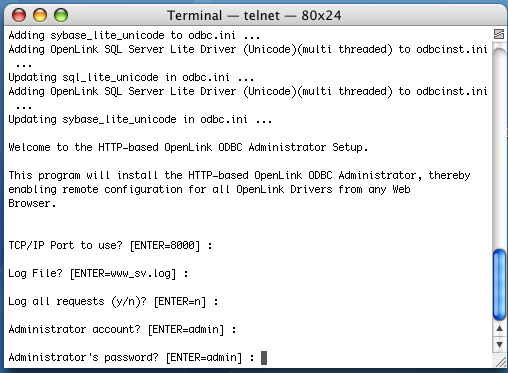Click the scroll up arrow
The height and width of the screenshot is (373, 508).
pos(499,329)
